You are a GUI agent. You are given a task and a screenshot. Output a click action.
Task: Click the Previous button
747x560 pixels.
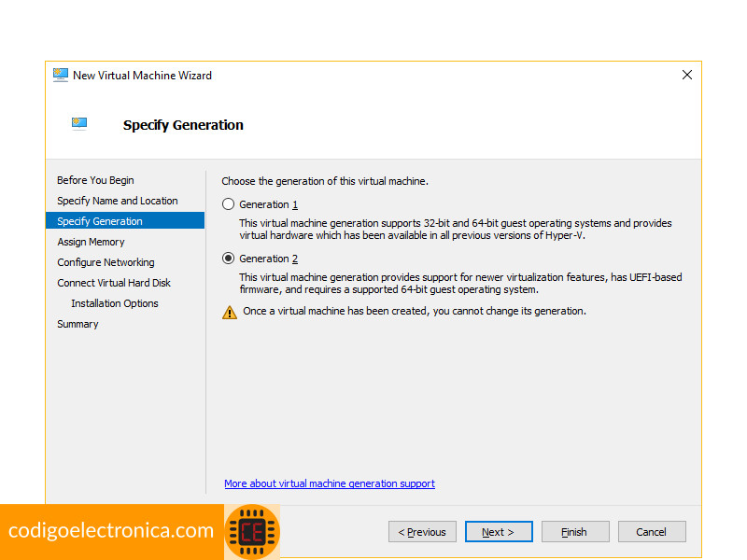[x=422, y=532]
